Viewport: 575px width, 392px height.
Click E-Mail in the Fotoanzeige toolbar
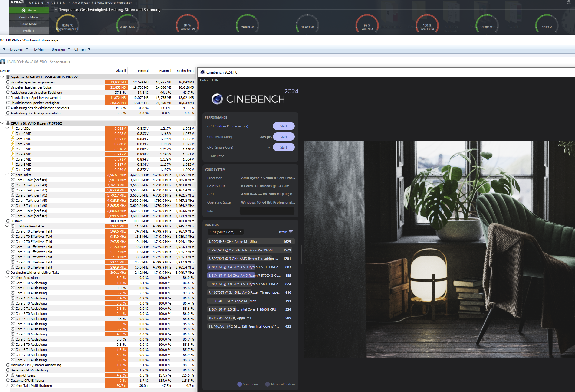coord(39,49)
